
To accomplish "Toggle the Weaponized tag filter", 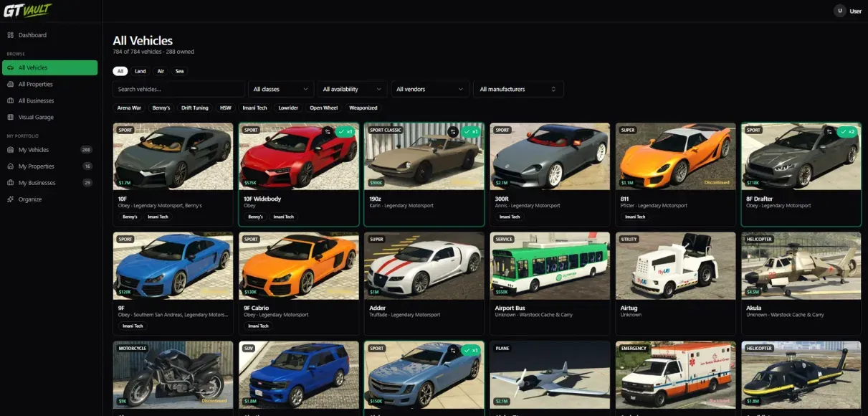I will (x=363, y=108).
